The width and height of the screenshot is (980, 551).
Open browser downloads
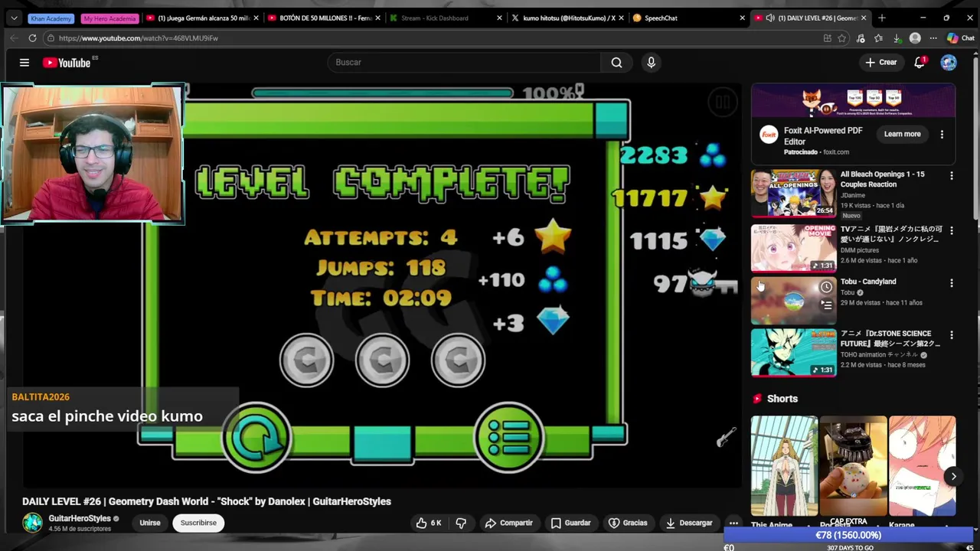click(x=897, y=37)
